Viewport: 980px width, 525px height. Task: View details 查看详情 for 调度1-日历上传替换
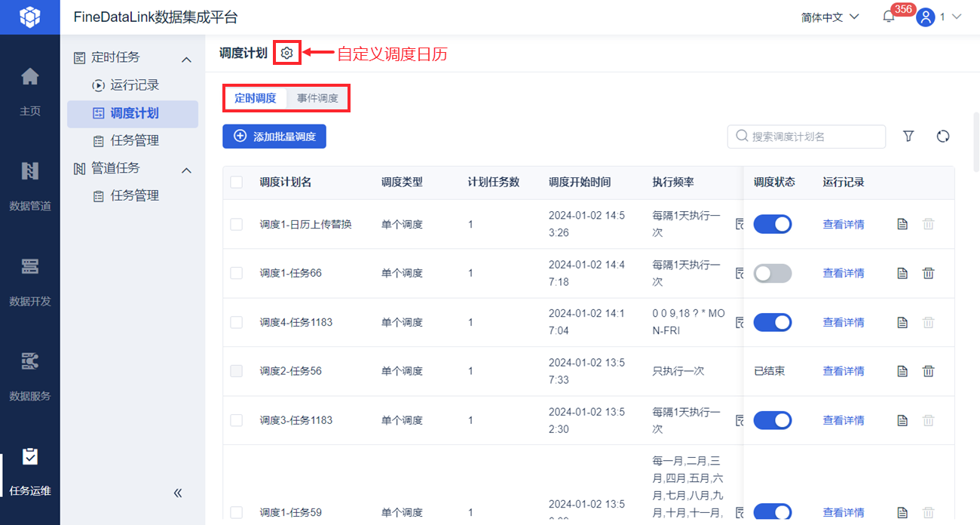844,224
